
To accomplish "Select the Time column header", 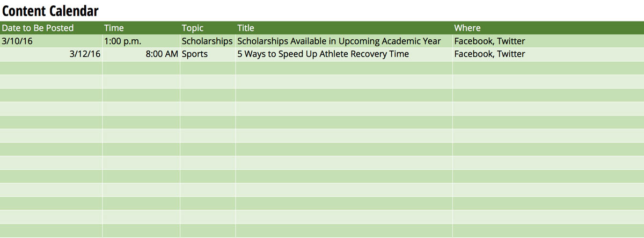I will coord(114,28).
